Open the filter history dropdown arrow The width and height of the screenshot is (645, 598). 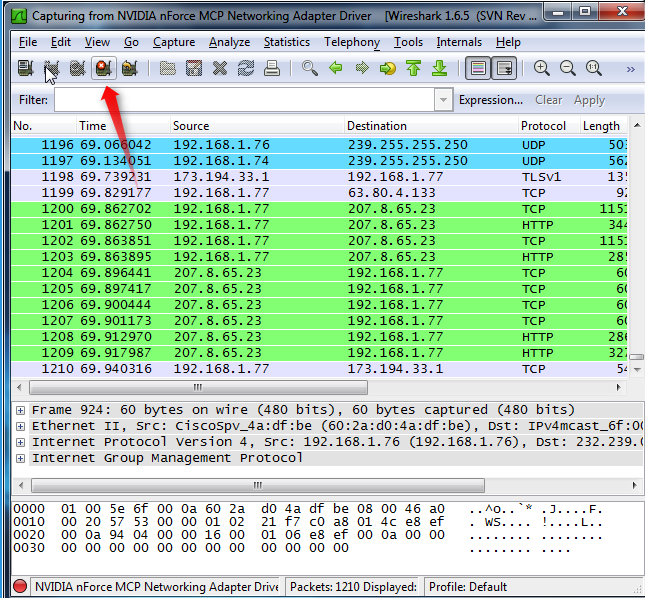(x=443, y=100)
